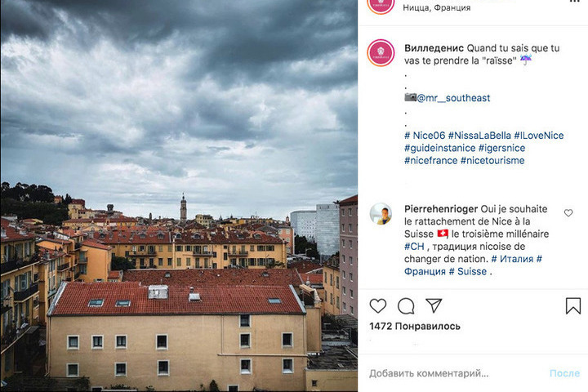Open the #NissaLaBella hashtag
The width and height of the screenshot is (588, 392).
[x=479, y=136]
